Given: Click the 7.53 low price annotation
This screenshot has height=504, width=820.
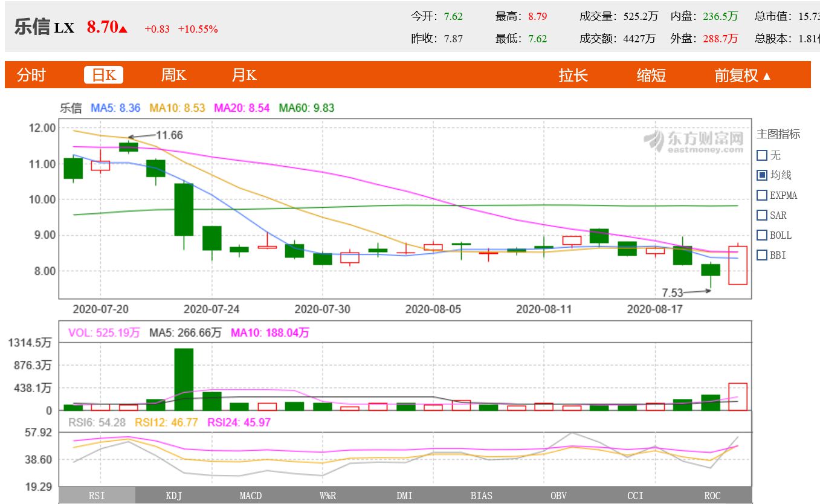Looking at the screenshot, I should (672, 293).
